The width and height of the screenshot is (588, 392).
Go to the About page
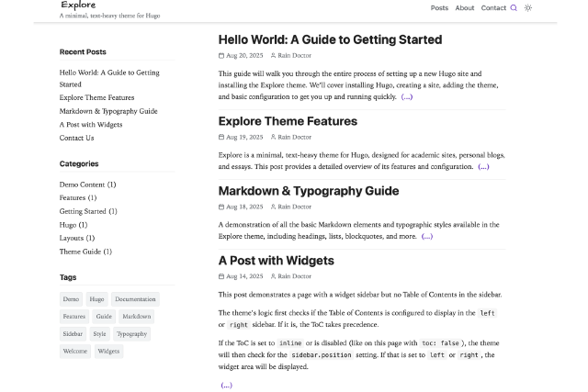465,8
